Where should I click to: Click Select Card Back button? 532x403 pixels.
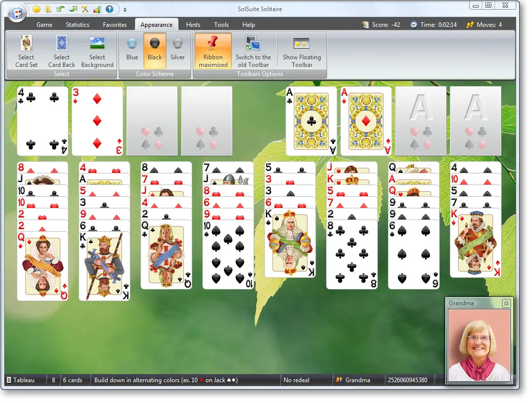(61, 51)
